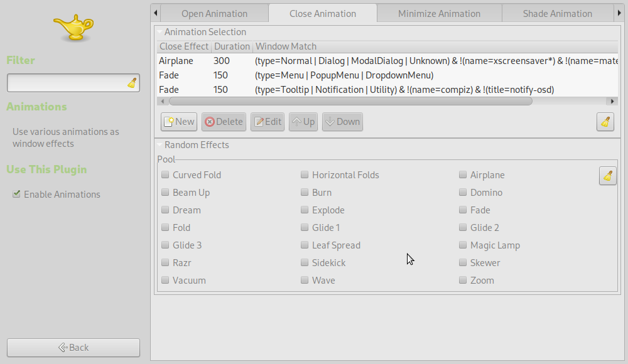Check the Magic Lamp effect option
This screenshot has width=628, height=364.
click(x=463, y=245)
